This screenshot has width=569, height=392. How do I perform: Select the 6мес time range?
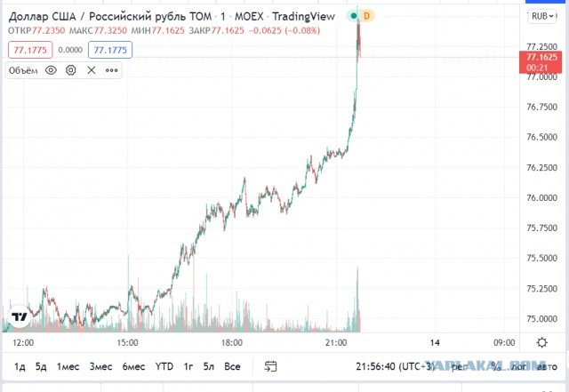[133, 366]
